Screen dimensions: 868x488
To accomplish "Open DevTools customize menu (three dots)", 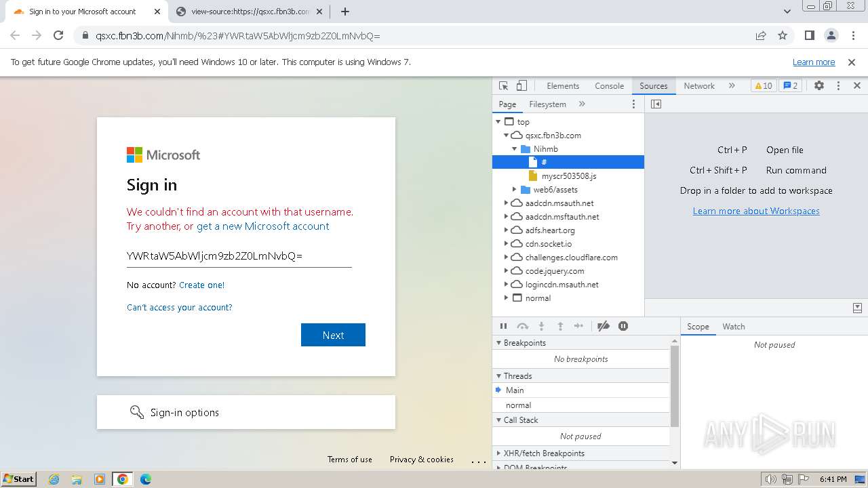I will [x=838, y=86].
